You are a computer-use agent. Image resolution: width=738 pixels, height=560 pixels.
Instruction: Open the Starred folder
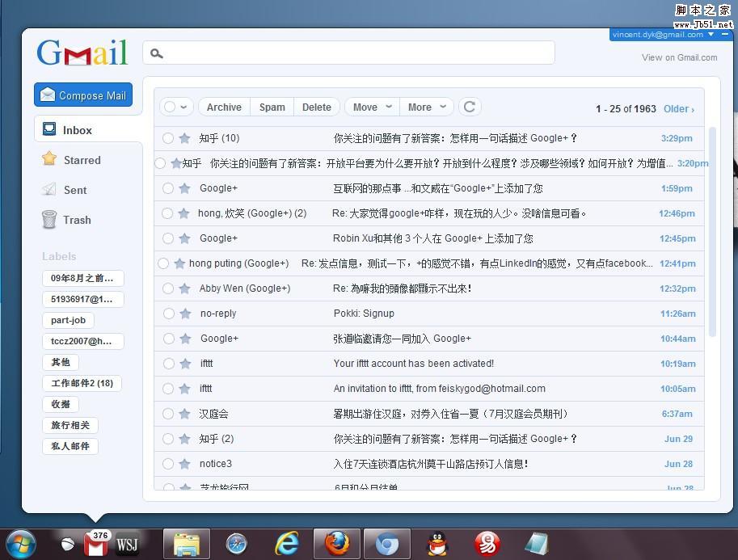click(x=72, y=159)
